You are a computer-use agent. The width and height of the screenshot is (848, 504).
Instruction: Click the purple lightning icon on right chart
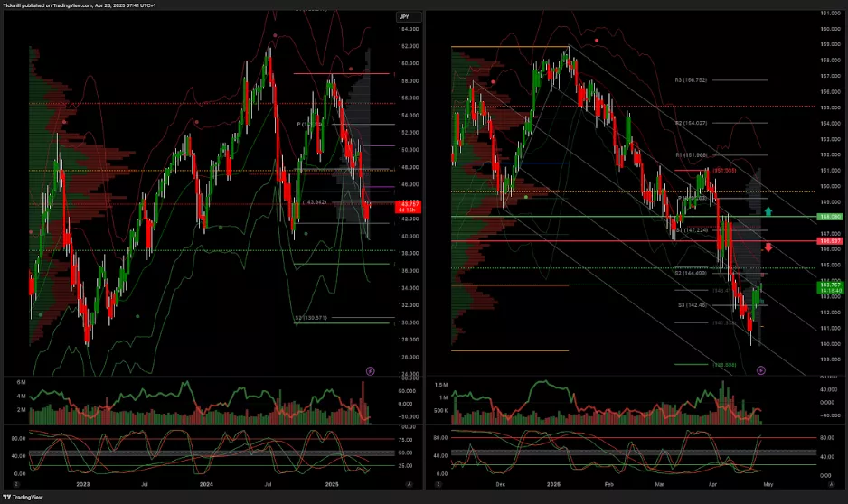click(x=760, y=370)
